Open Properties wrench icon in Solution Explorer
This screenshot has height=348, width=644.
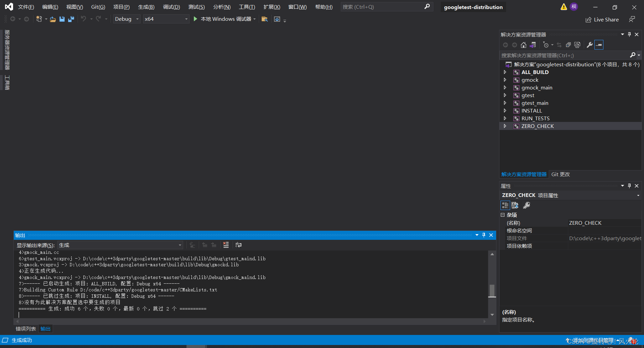coord(590,45)
